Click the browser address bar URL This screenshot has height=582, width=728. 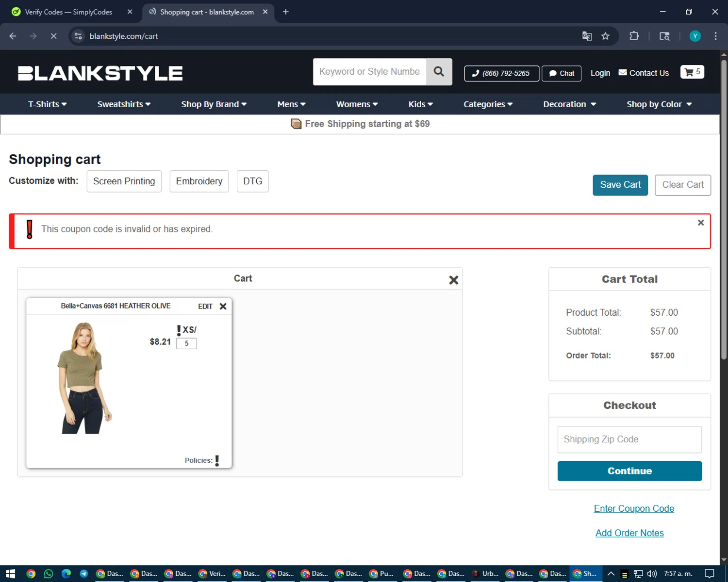(x=124, y=36)
